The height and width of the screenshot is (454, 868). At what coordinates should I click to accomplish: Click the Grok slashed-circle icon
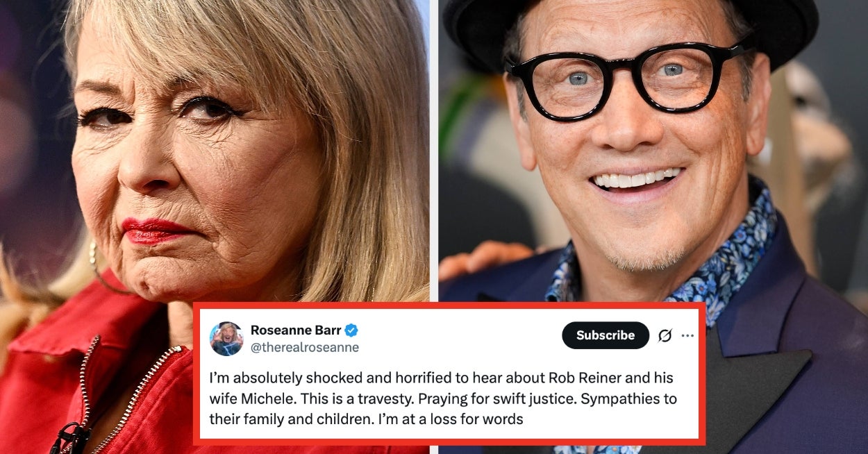coord(665,335)
